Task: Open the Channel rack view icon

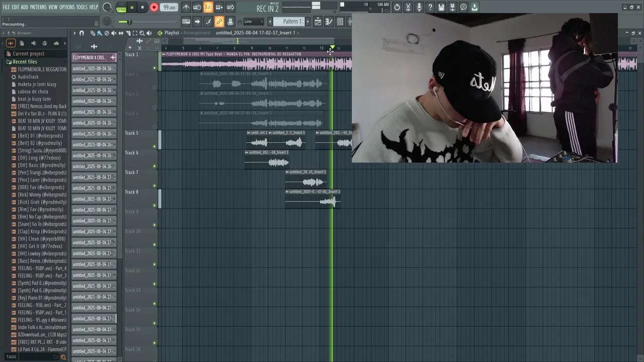Action: point(340,21)
